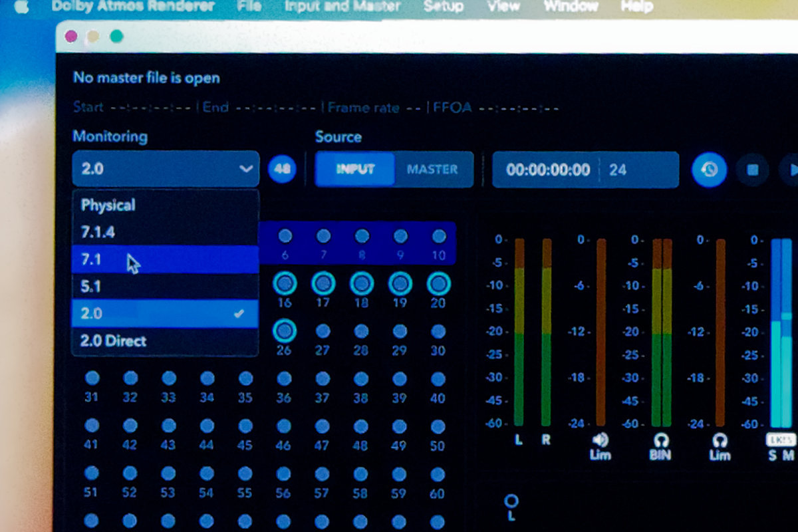Select input object 30
Screen dimensions: 798x532
point(438,331)
